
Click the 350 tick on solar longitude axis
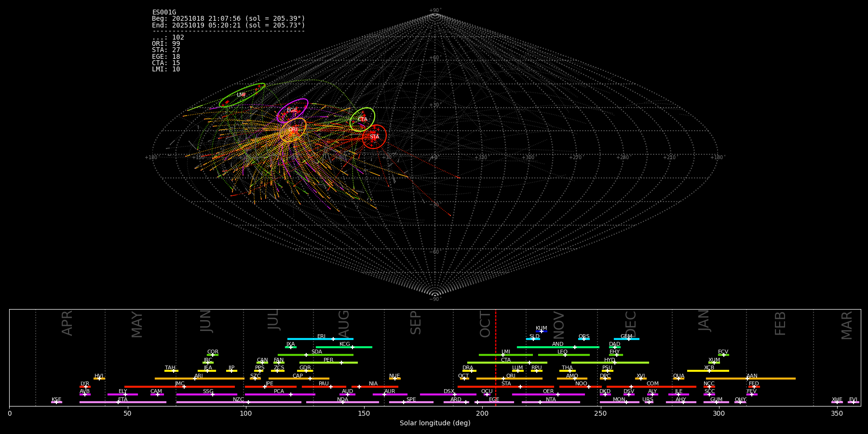[x=837, y=413]
